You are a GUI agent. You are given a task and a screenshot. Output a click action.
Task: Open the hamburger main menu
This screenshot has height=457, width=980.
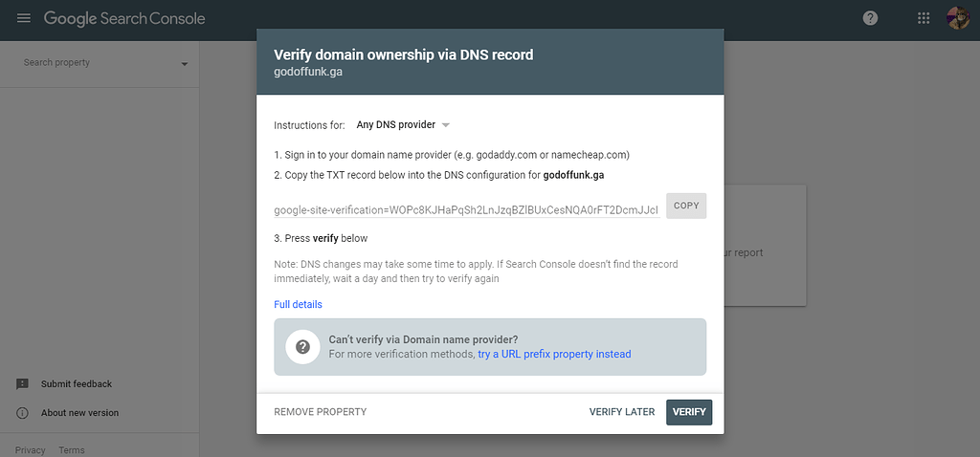coord(24,18)
